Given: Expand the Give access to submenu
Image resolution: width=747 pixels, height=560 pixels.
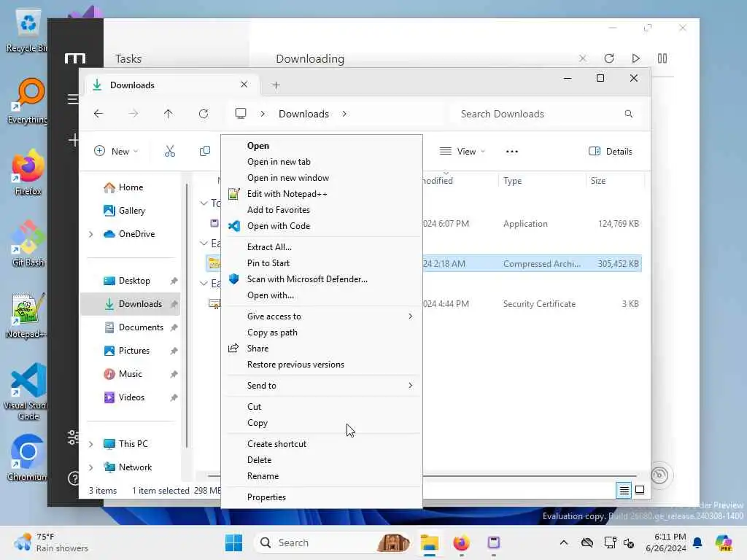Looking at the screenshot, I should 322,316.
